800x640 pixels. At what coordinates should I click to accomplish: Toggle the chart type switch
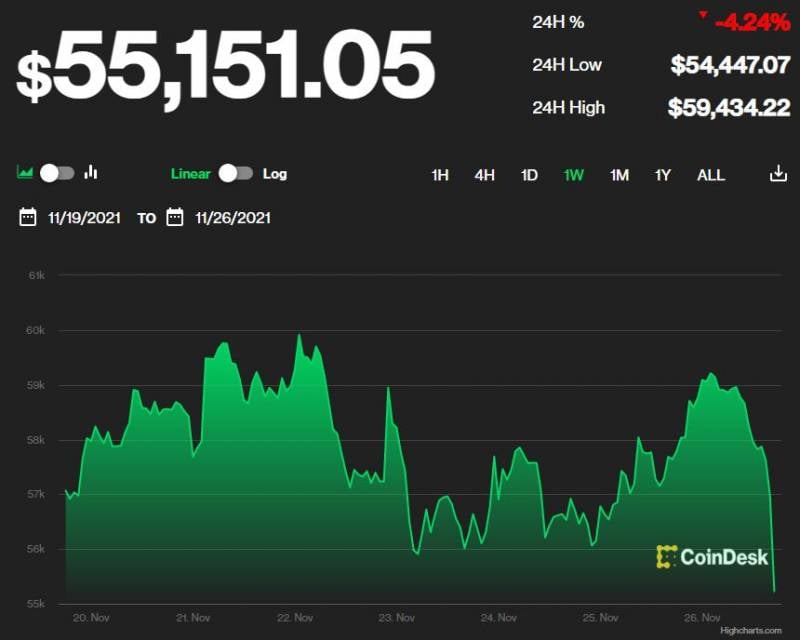tap(57, 173)
